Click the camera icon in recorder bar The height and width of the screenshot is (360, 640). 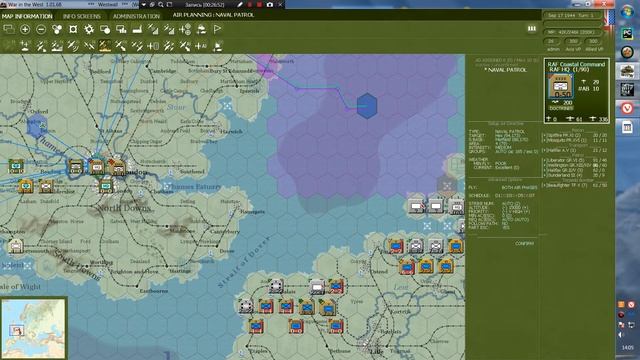270,4
